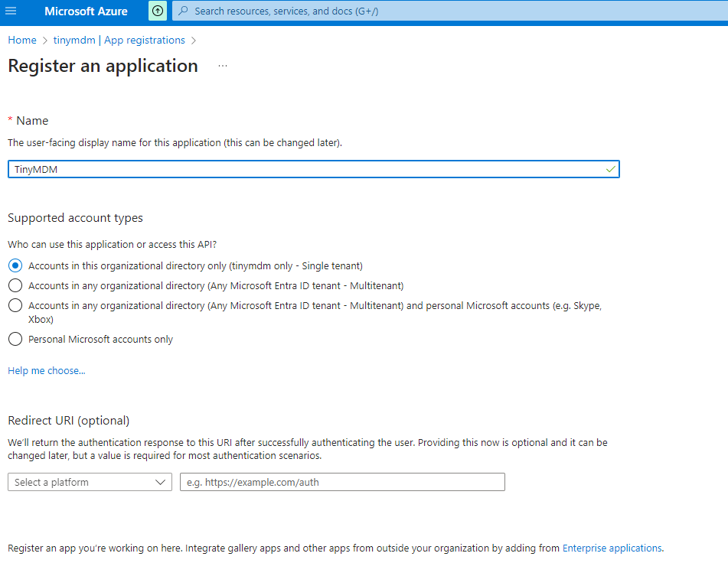This screenshot has width=728, height=563.
Task: Open the Help me choose link
Action: 47,370
